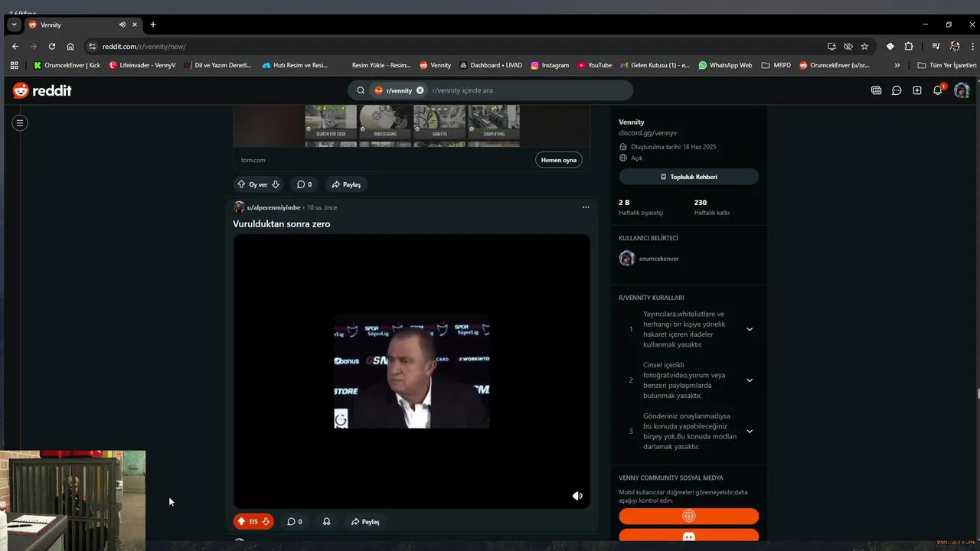Viewport: 980px width, 551px height.
Task: Downvote the Vurulduktan sonra zero post
Action: [x=266, y=522]
